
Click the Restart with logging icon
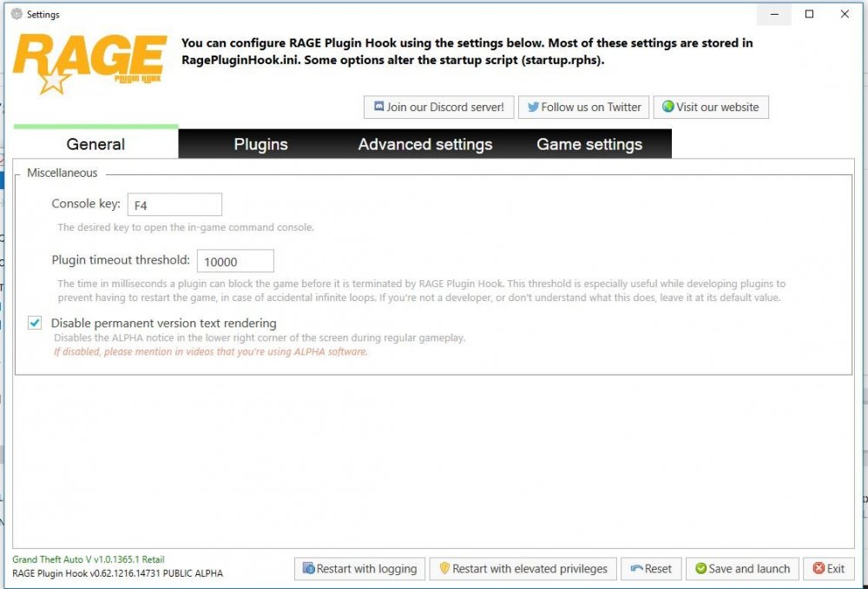tap(308, 568)
